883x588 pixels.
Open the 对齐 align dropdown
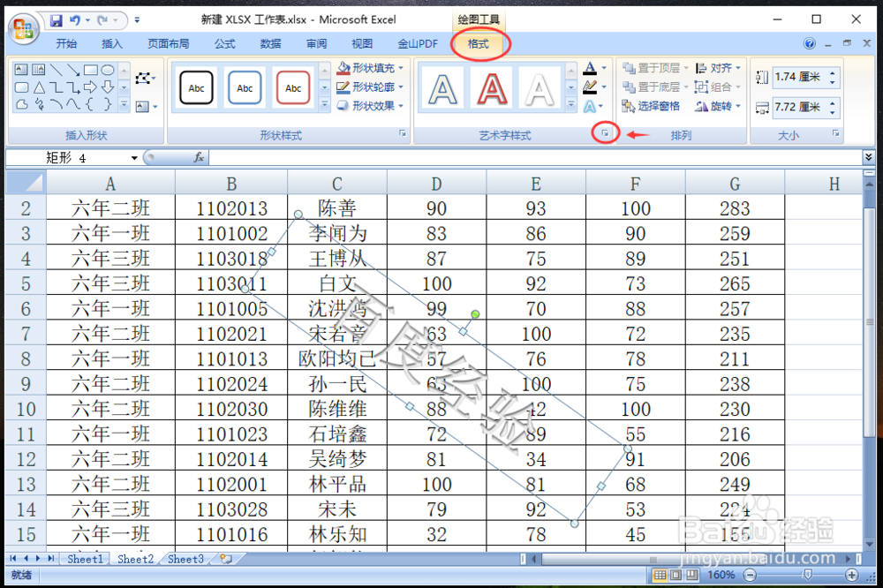717,68
